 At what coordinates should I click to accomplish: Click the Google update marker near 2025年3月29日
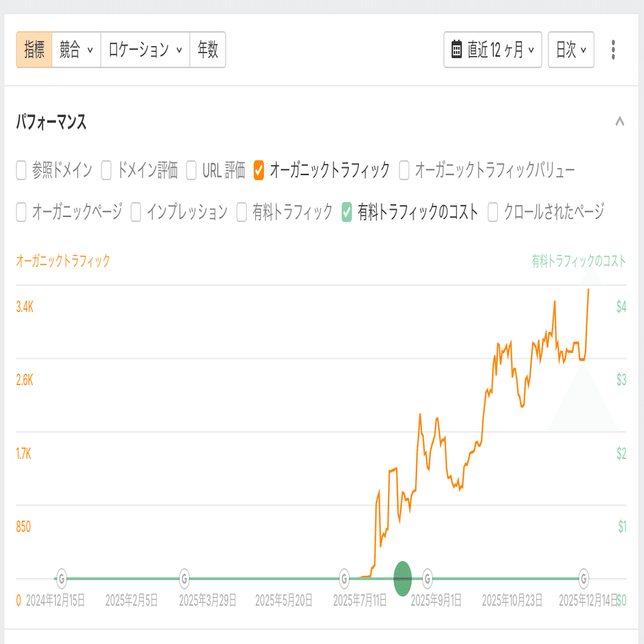coord(184,579)
